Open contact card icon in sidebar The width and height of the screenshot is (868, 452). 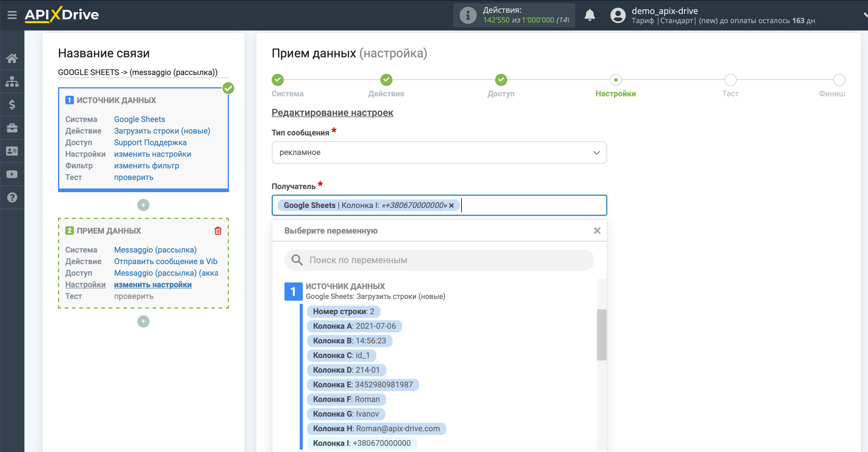[x=12, y=151]
